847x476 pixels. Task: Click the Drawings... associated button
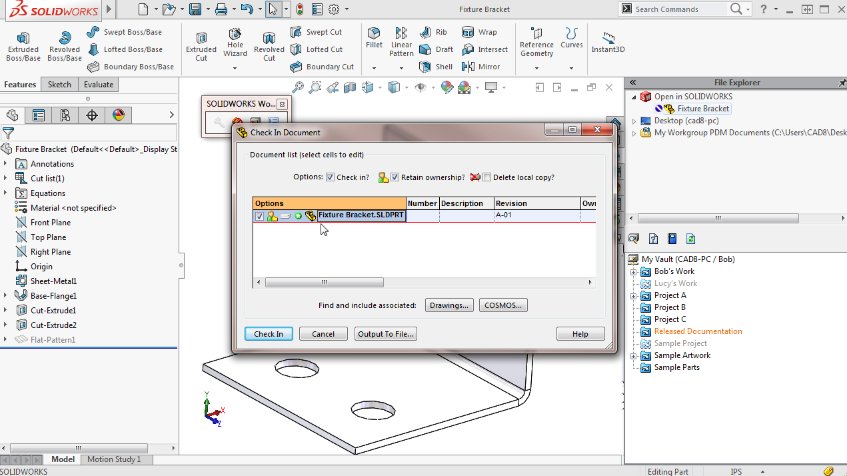tap(449, 305)
